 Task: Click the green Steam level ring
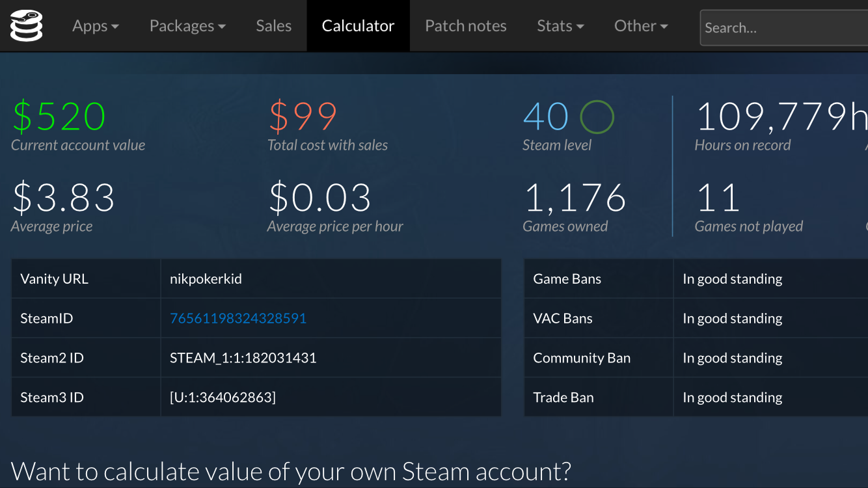click(x=597, y=117)
